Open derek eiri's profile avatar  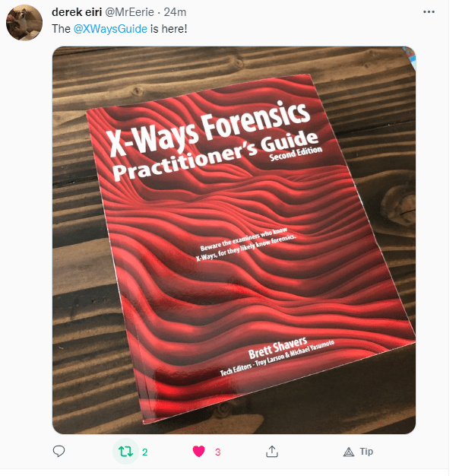point(24,23)
